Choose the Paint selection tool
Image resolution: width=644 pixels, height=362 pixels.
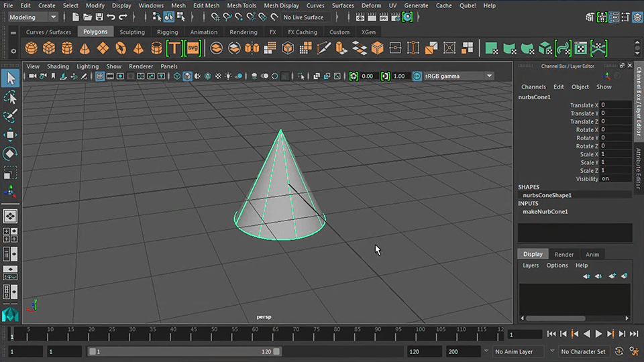pos(10,116)
